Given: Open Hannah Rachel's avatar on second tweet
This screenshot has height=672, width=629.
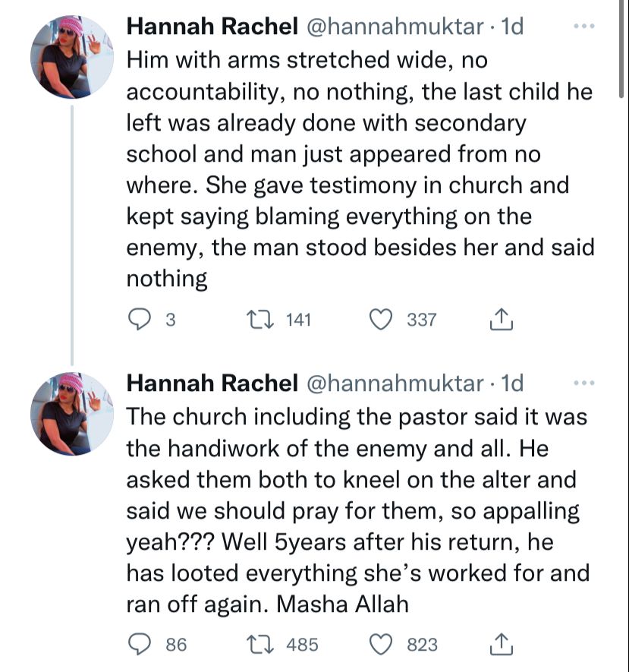Looking at the screenshot, I should tap(71, 414).
